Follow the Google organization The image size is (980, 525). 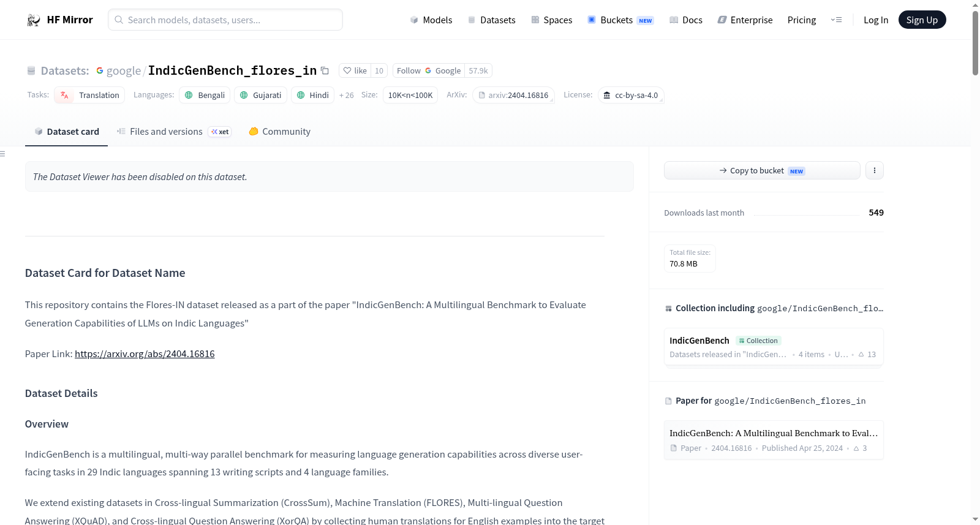429,70
